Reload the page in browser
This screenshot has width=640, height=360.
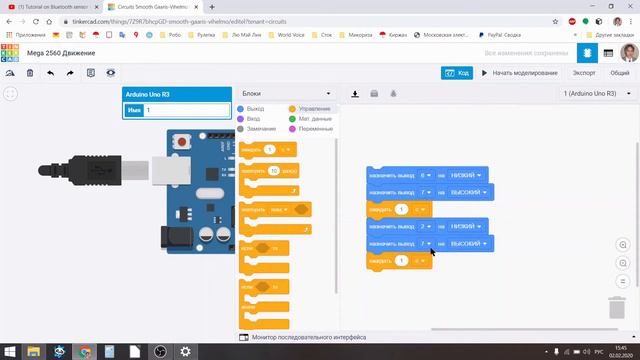click(x=36, y=22)
